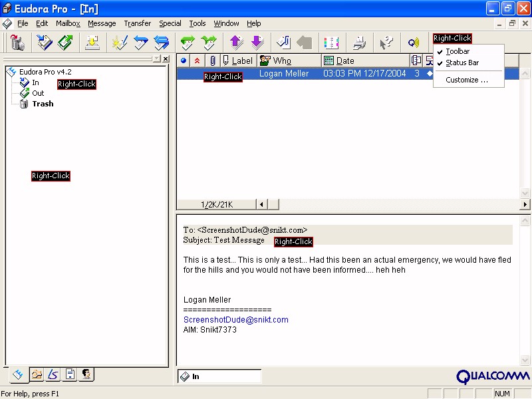532x399 pixels.
Task: Check mail with the download tray icon
Action: click(92, 43)
